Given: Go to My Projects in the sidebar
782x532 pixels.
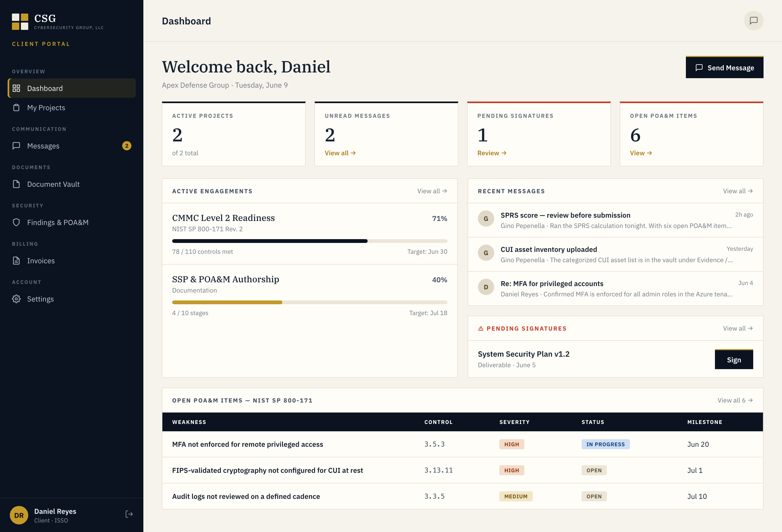Looking at the screenshot, I should click(x=72, y=107).
